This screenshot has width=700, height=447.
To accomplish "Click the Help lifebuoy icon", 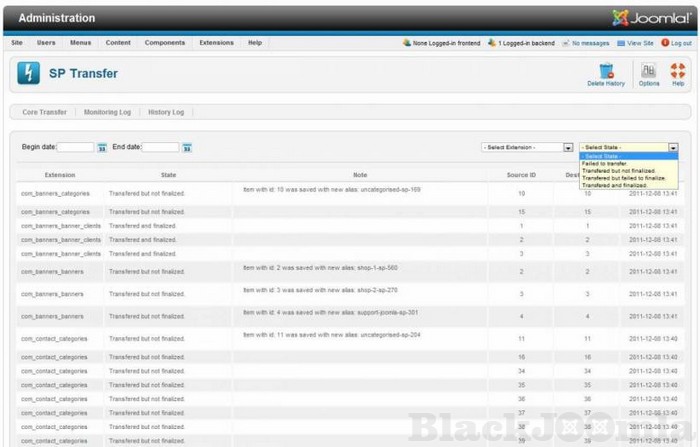I will [678, 71].
